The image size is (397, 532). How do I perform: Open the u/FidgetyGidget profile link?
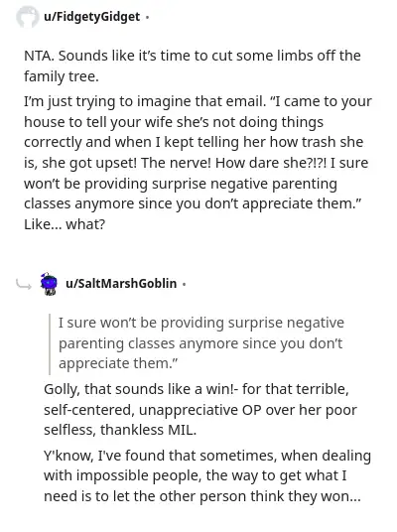(91, 17)
